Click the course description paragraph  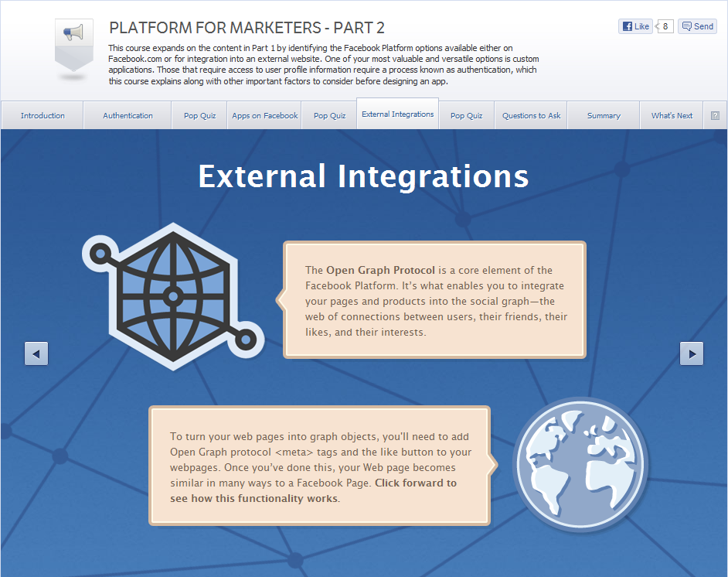[324, 64]
